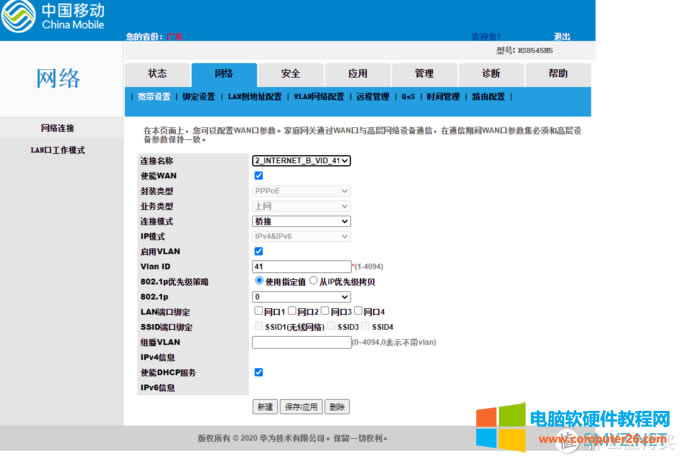
Task: Check the 网口1 LAN port binding
Action: [259, 312]
